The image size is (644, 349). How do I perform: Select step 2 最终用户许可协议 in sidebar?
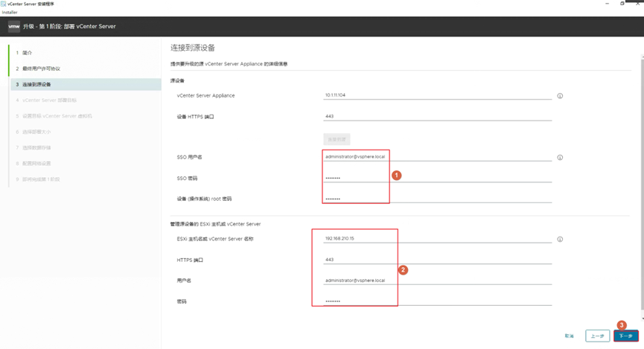85,68
